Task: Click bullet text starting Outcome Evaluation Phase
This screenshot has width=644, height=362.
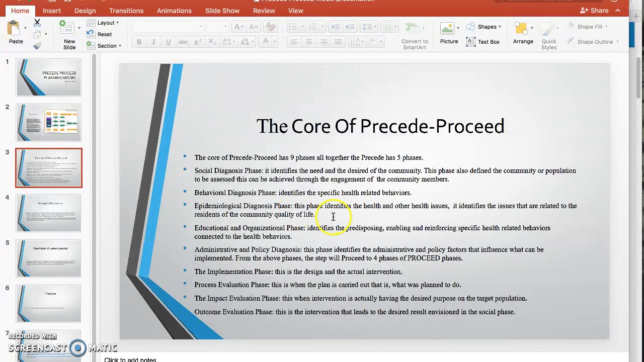Action: coord(355,312)
